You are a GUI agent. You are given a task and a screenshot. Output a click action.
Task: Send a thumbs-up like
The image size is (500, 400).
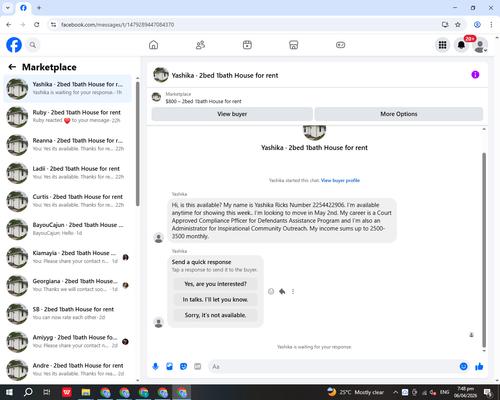(x=479, y=367)
